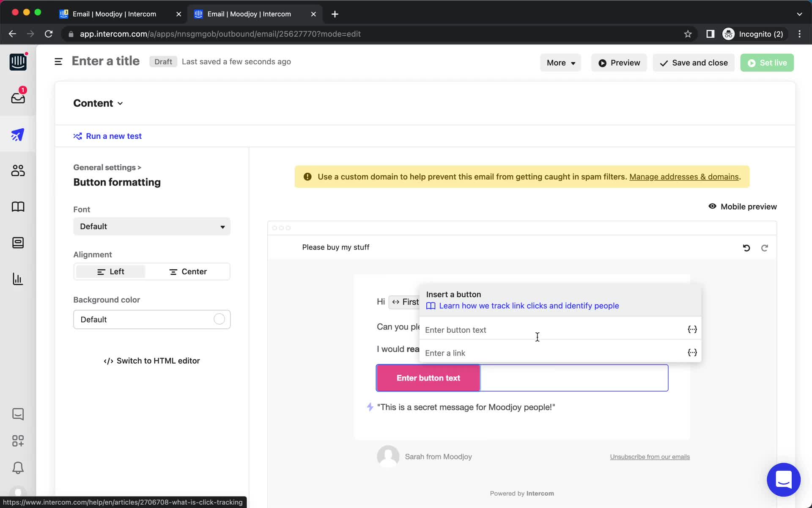Click the Undo icon in email editor

(746, 247)
